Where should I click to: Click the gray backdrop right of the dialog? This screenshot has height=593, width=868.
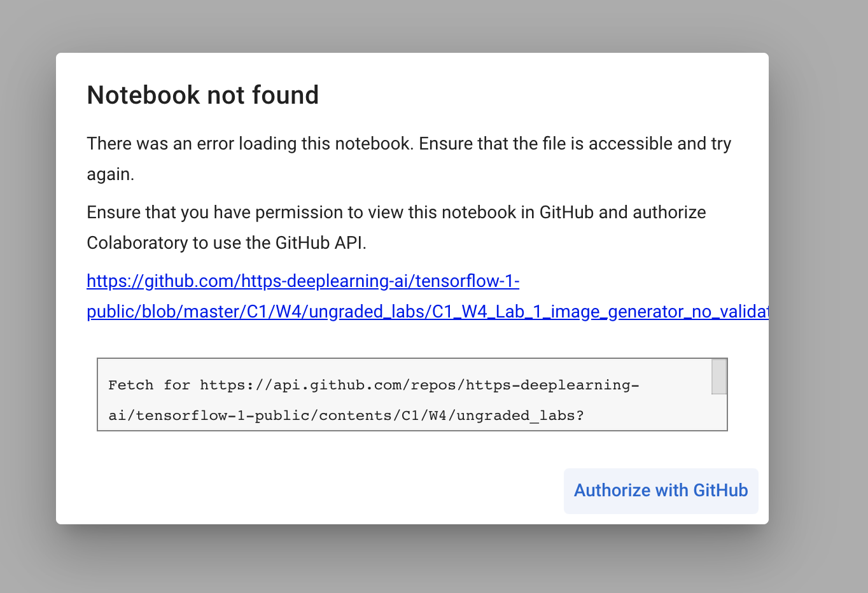tap(818, 286)
